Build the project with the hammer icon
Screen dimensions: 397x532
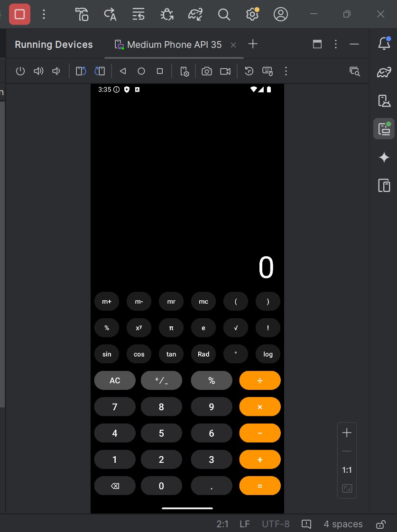pyautogui.click(x=81, y=14)
